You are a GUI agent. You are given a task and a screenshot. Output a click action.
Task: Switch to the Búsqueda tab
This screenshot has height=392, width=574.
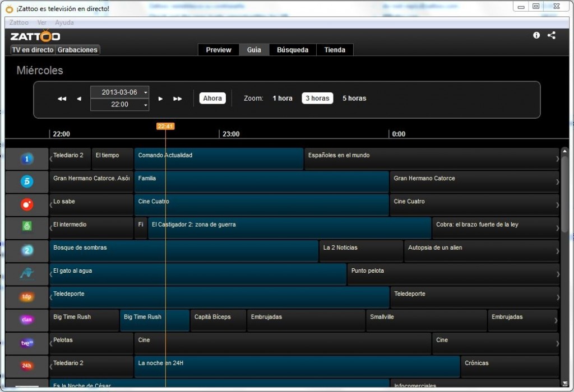click(x=293, y=50)
